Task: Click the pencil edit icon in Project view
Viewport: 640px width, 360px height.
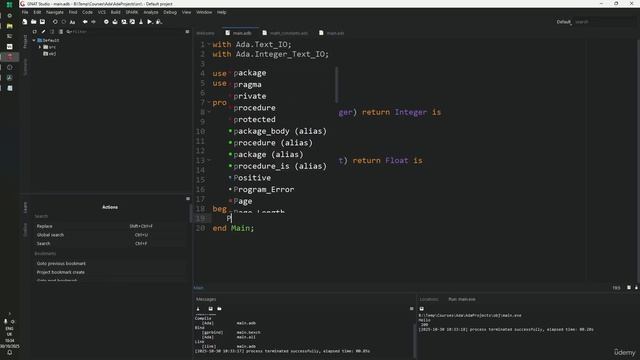Action: click(43, 31)
